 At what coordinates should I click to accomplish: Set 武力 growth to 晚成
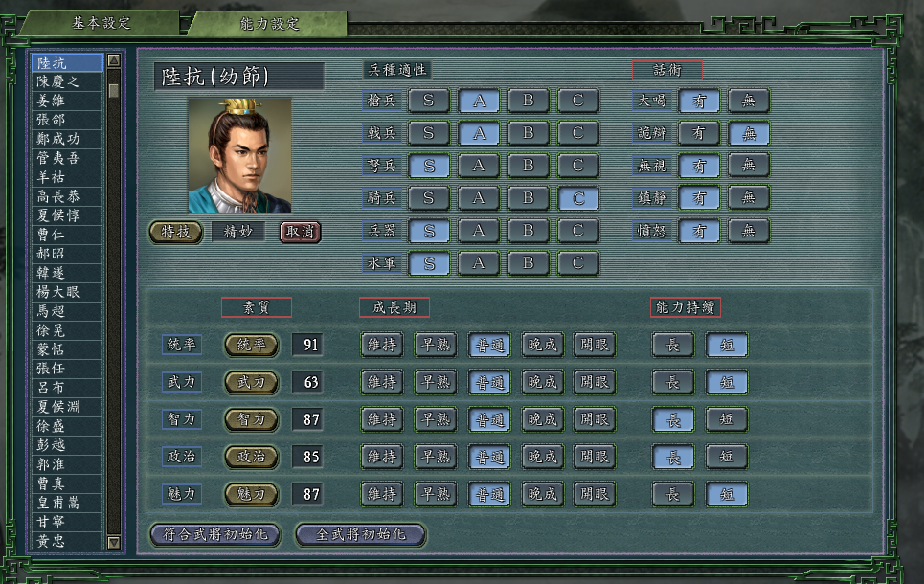tap(543, 382)
